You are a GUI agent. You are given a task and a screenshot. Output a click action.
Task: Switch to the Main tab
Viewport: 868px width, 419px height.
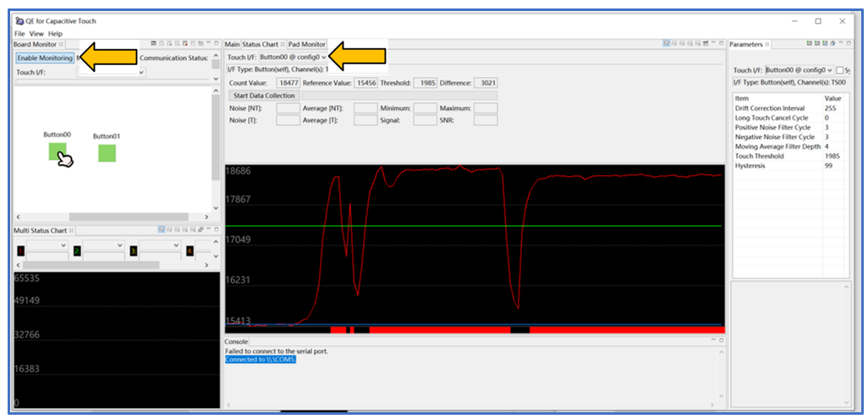click(x=232, y=44)
